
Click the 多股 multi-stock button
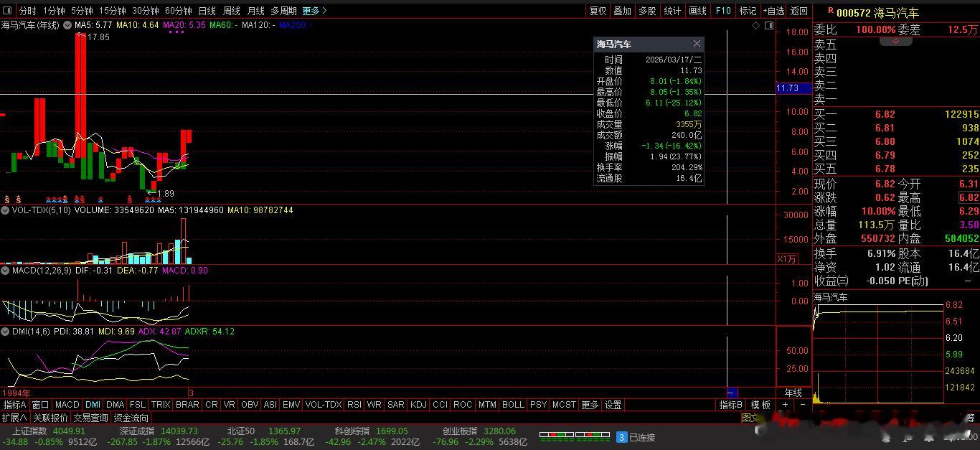tap(647, 11)
